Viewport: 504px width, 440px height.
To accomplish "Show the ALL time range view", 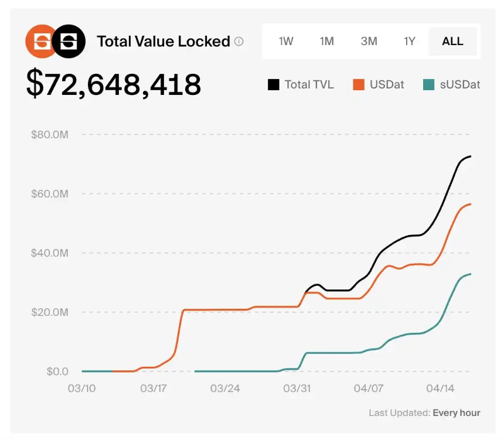I will point(452,42).
